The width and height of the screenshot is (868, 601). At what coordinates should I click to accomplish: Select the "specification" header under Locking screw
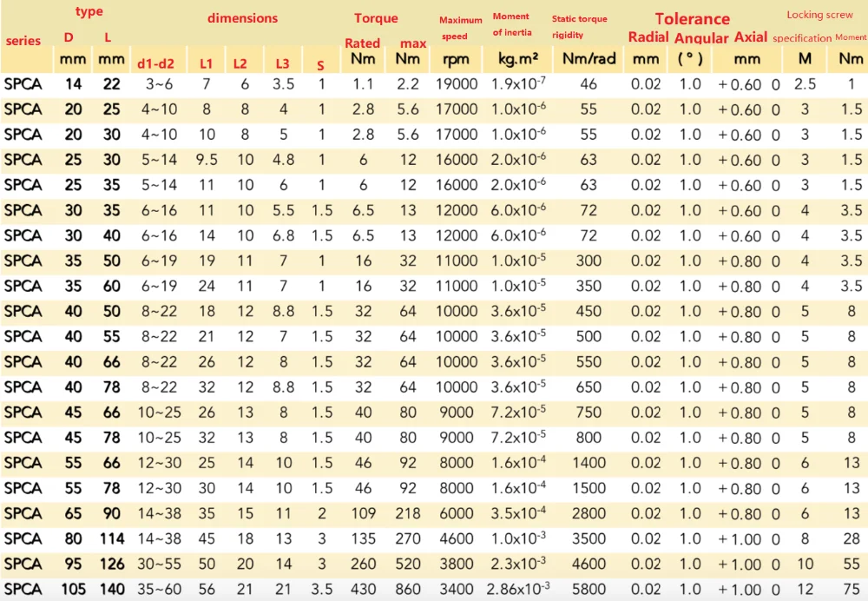[x=802, y=38]
